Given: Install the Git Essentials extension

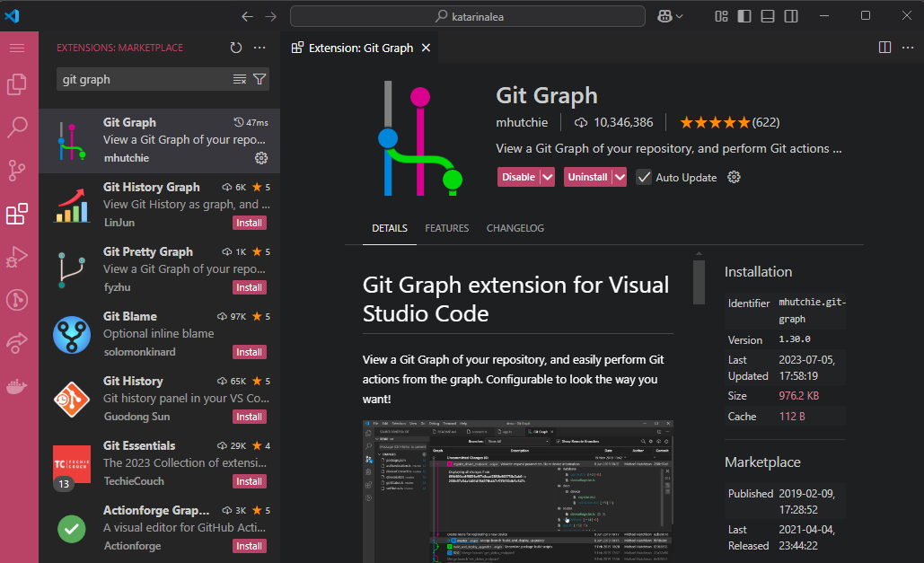Looking at the screenshot, I should (x=250, y=481).
